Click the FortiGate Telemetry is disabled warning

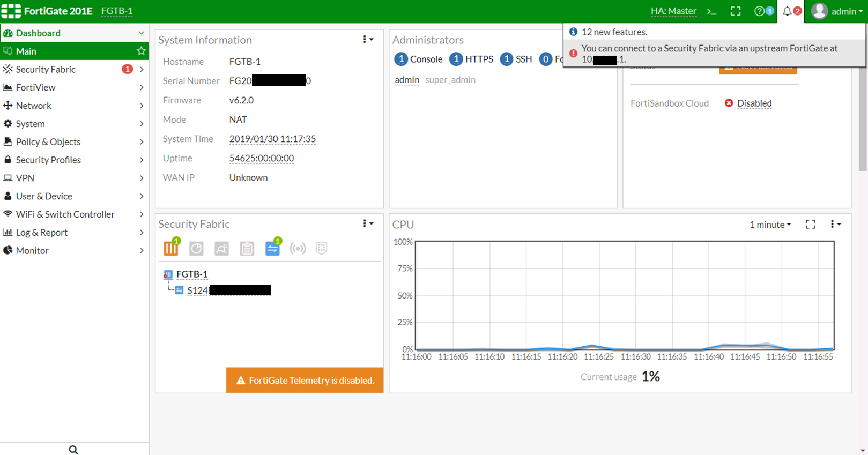(x=305, y=381)
